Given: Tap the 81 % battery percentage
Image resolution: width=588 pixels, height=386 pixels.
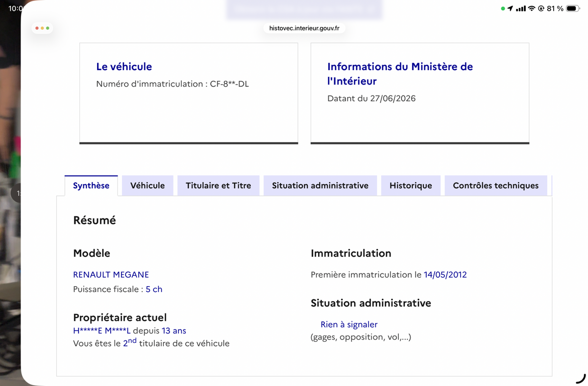Looking at the screenshot, I should point(556,8).
